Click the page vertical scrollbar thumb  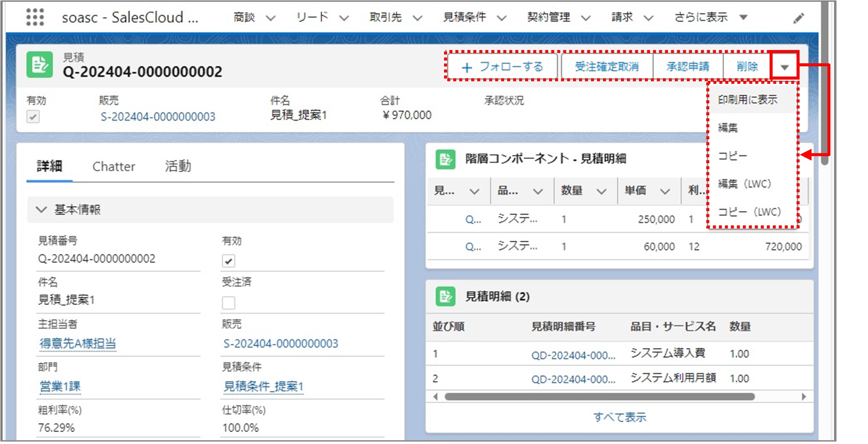825,83
